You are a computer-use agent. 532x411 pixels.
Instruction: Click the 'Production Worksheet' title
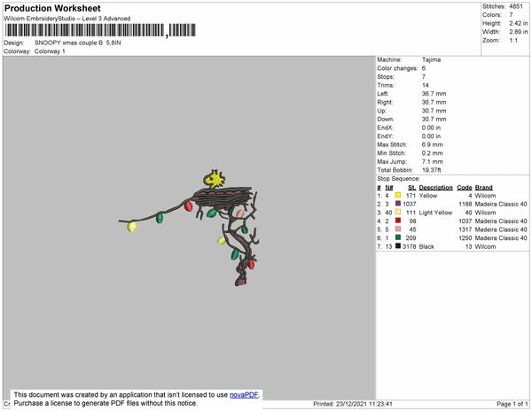(52, 8)
